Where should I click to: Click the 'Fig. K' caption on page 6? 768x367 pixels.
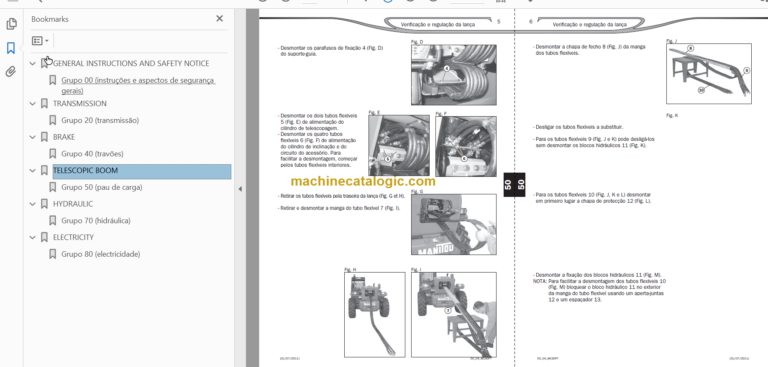[x=671, y=115]
